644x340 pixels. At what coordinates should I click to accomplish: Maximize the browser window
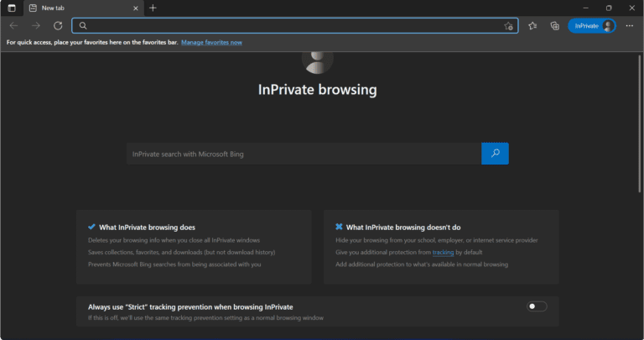click(x=609, y=8)
